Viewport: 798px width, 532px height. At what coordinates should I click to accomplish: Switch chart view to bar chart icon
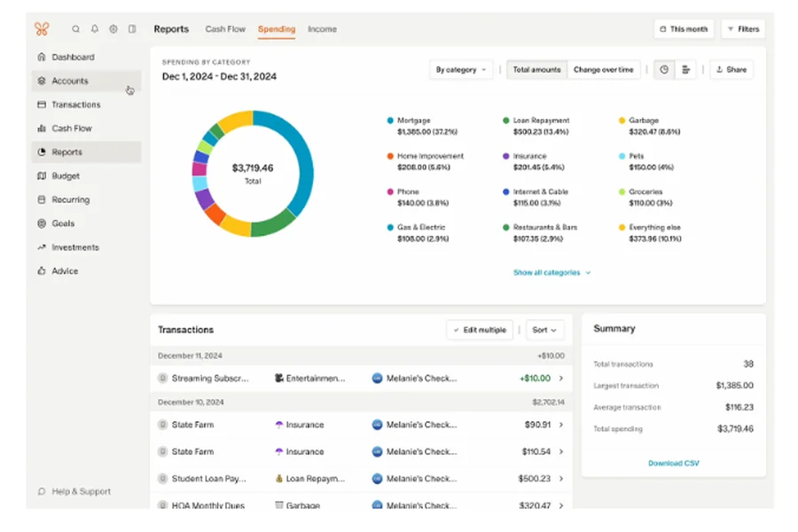tap(684, 69)
